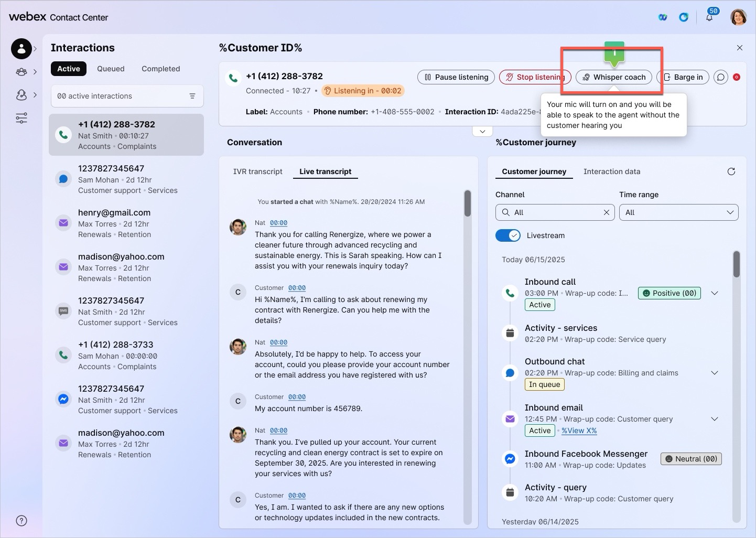
Task: Open the team members sidebar icon
Action: (21, 72)
